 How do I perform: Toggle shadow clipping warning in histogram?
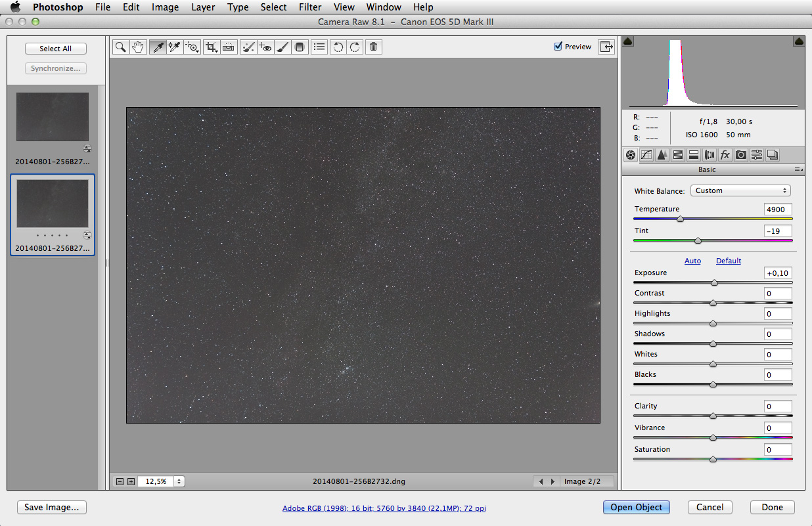(x=628, y=41)
